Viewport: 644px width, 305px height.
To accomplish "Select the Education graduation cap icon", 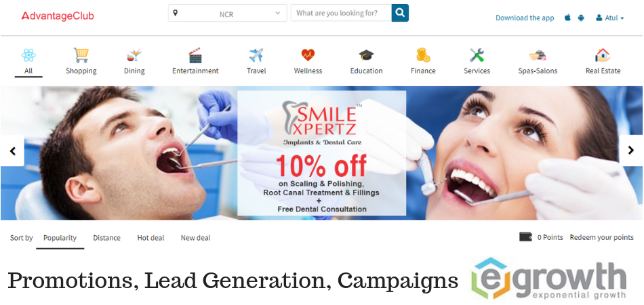I will tap(366, 55).
